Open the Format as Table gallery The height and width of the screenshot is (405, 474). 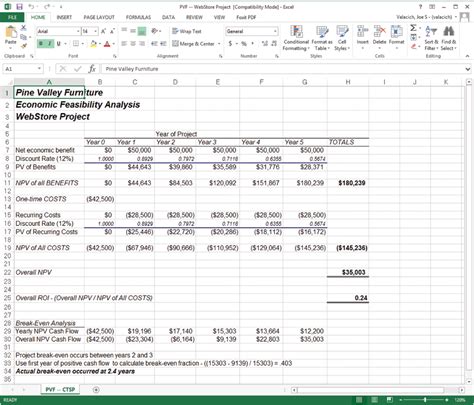click(x=322, y=38)
